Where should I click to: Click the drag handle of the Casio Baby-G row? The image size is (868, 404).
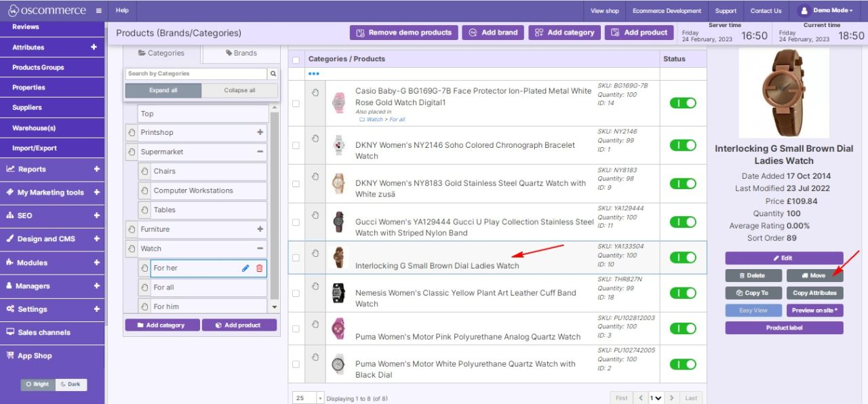pyautogui.click(x=315, y=92)
